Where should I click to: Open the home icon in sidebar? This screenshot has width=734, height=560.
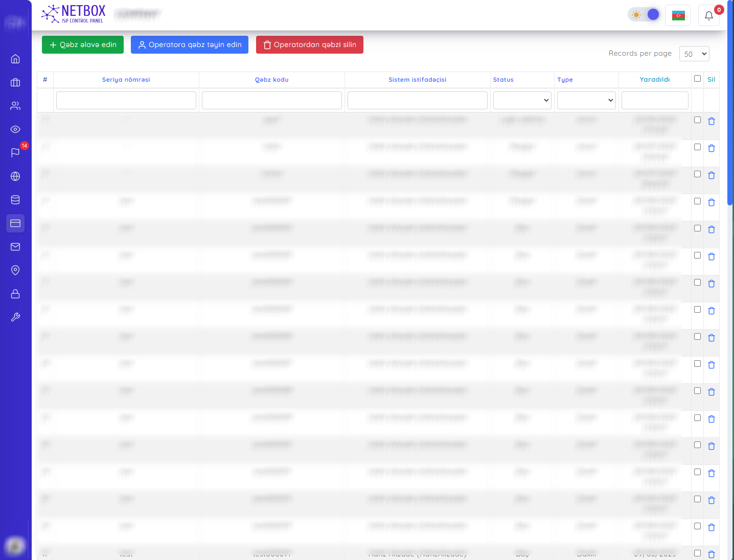click(x=15, y=59)
